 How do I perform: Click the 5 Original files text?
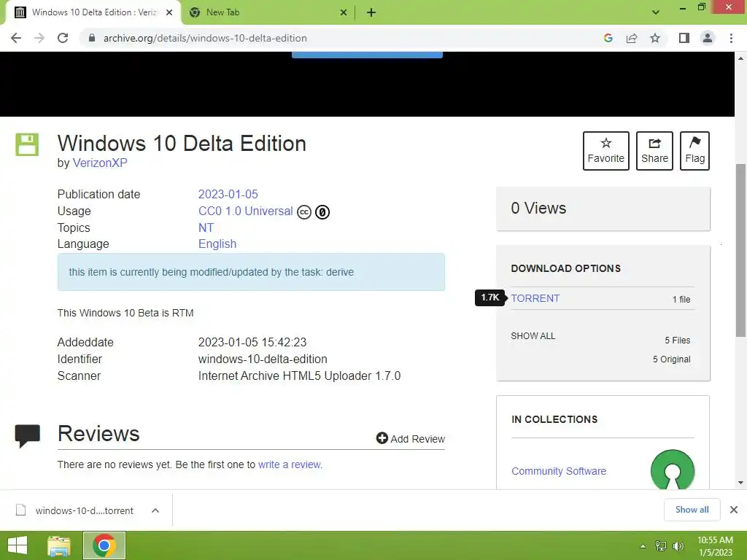(x=671, y=359)
